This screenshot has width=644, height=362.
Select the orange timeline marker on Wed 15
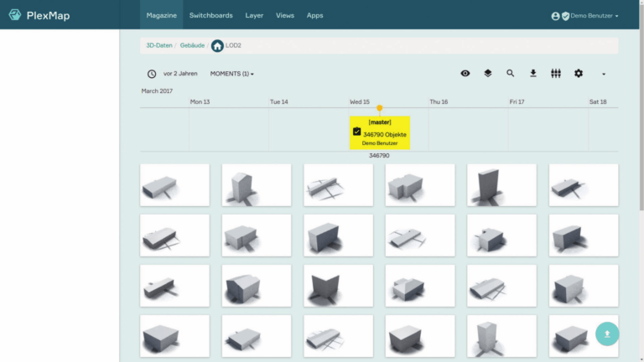(x=380, y=108)
